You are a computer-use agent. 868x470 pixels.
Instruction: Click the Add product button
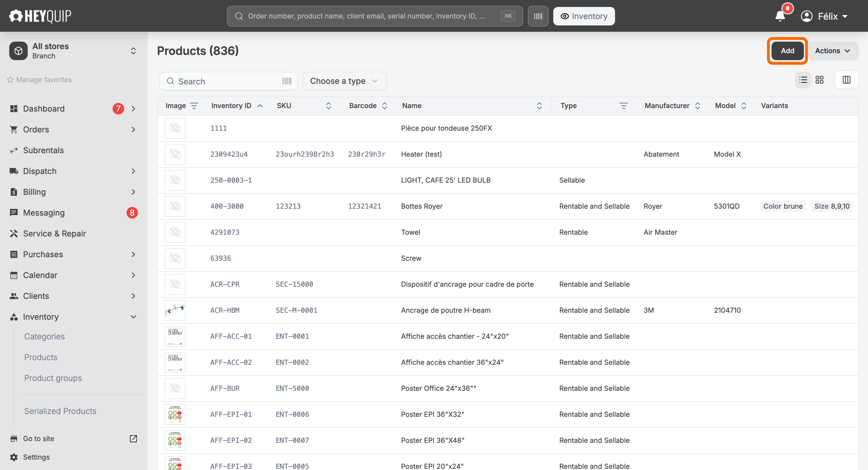pyautogui.click(x=787, y=51)
